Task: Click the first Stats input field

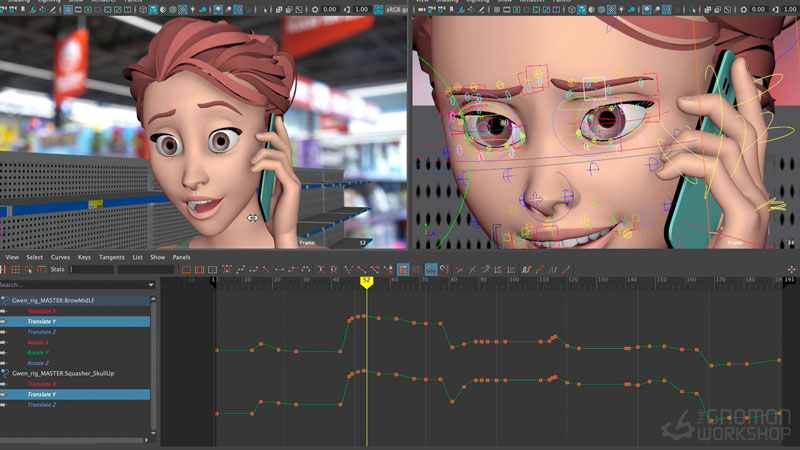Action: (x=92, y=269)
